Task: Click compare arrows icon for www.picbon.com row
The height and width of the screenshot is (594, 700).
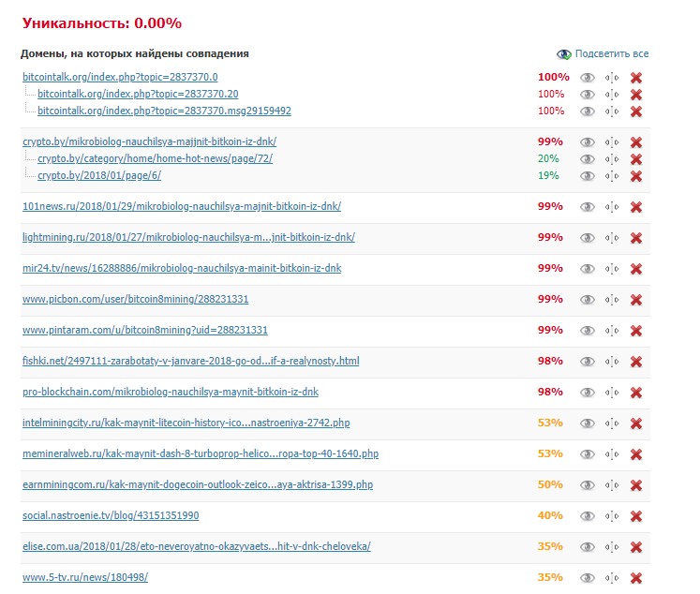Action: pyautogui.click(x=612, y=300)
